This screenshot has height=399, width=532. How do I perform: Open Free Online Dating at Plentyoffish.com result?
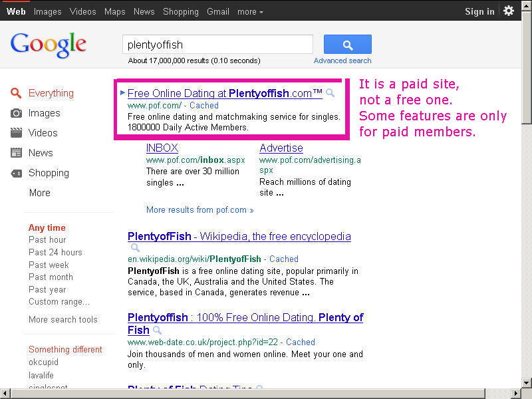225,93
